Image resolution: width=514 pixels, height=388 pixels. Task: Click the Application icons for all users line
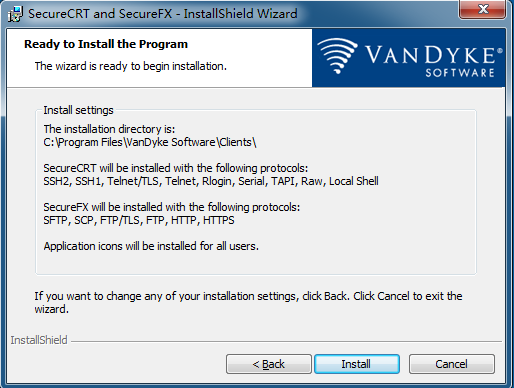(151, 246)
